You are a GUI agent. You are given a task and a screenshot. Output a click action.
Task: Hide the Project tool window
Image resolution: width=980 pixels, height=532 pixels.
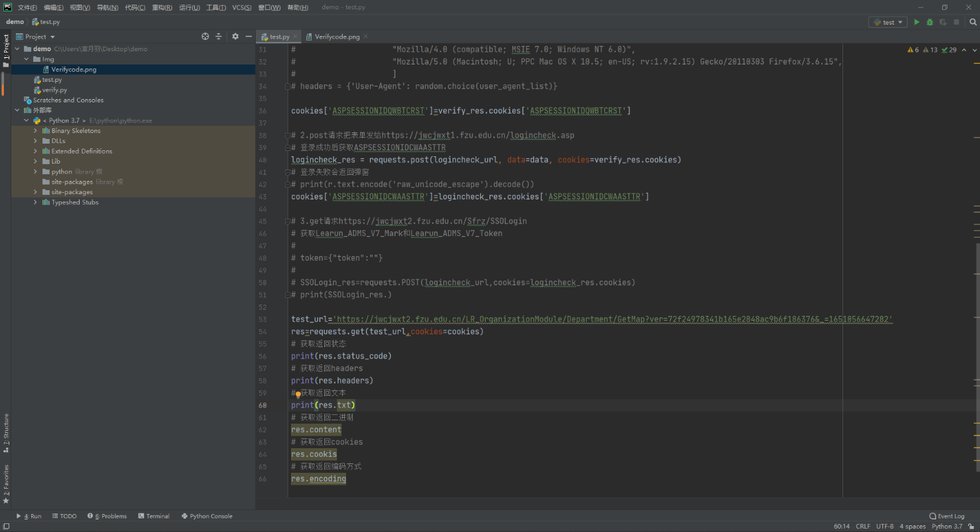pyautogui.click(x=248, y=37)
